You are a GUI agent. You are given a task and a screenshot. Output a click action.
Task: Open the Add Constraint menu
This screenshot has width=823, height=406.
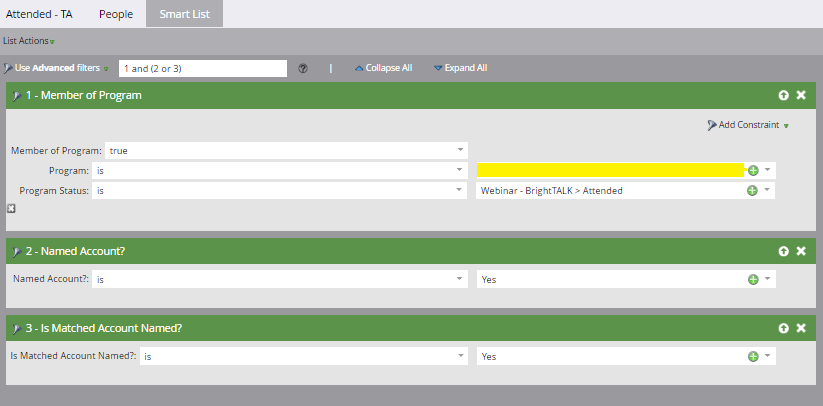[747, 126]
